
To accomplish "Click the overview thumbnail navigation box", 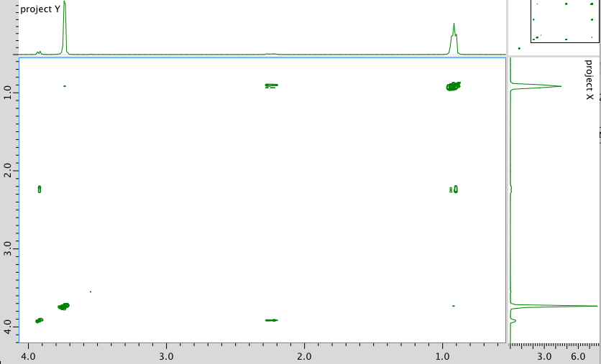I will pyautogui.click(x=564, y=21).
